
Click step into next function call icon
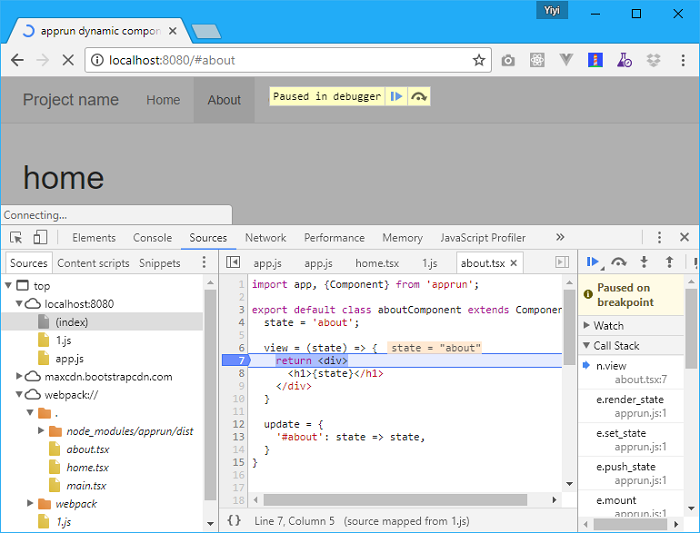tap(644, 262)
